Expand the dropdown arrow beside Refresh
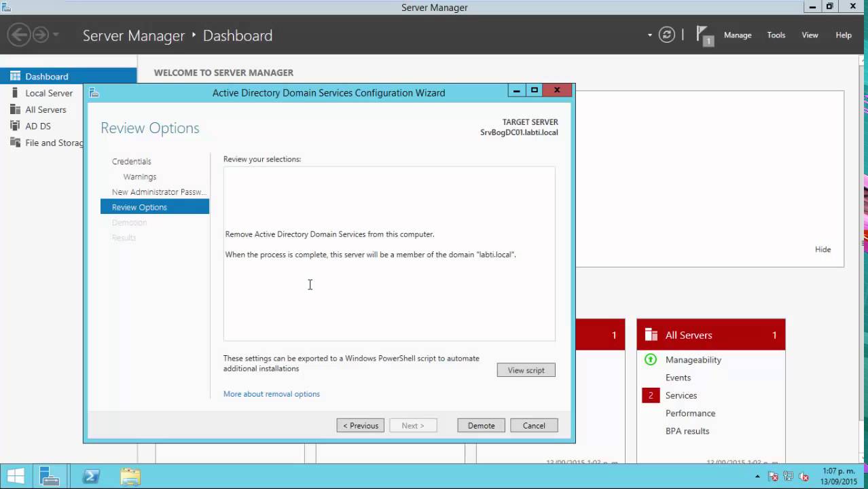The width and height of the screenshot is (868, 489). pos(650,35)
